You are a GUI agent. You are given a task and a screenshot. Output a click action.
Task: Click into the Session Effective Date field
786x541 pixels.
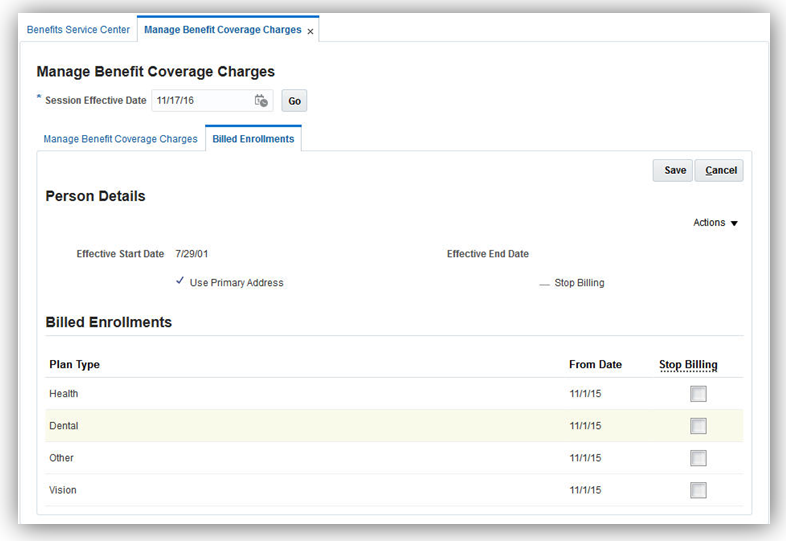200,101
